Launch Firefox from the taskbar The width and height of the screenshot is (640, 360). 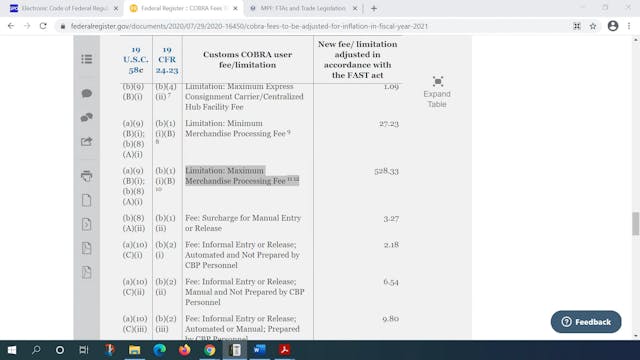tap(184, 350)
